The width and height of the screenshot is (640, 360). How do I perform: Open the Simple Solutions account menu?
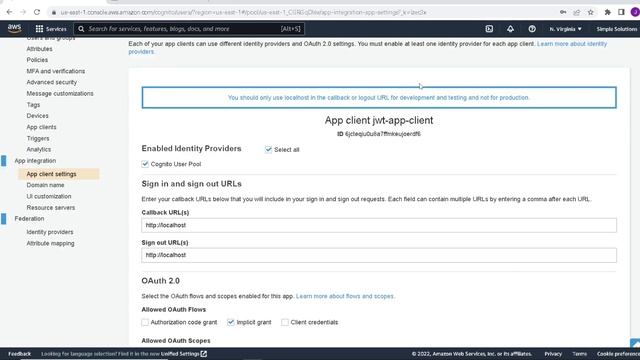pyautogui.click(x=616, y=29)
